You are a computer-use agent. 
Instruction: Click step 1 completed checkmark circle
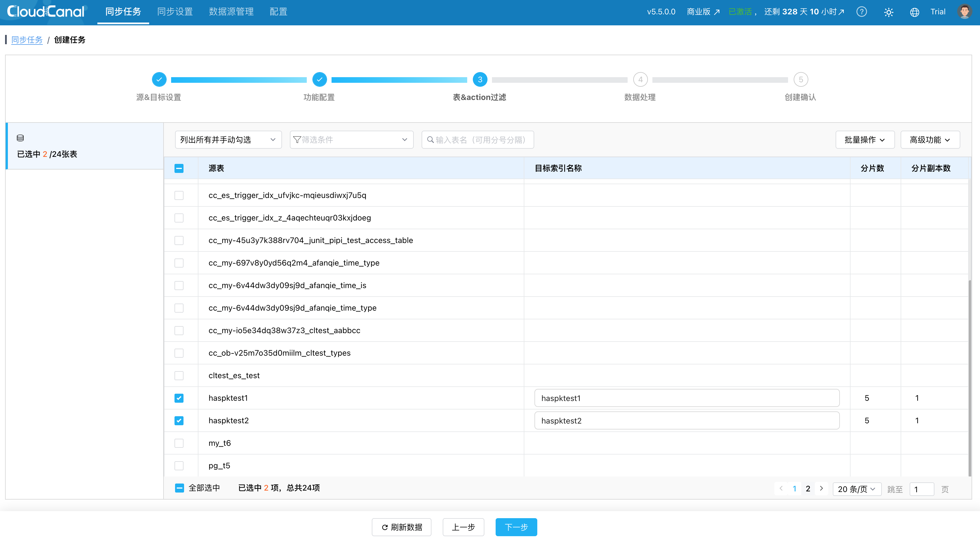[159, 80]
